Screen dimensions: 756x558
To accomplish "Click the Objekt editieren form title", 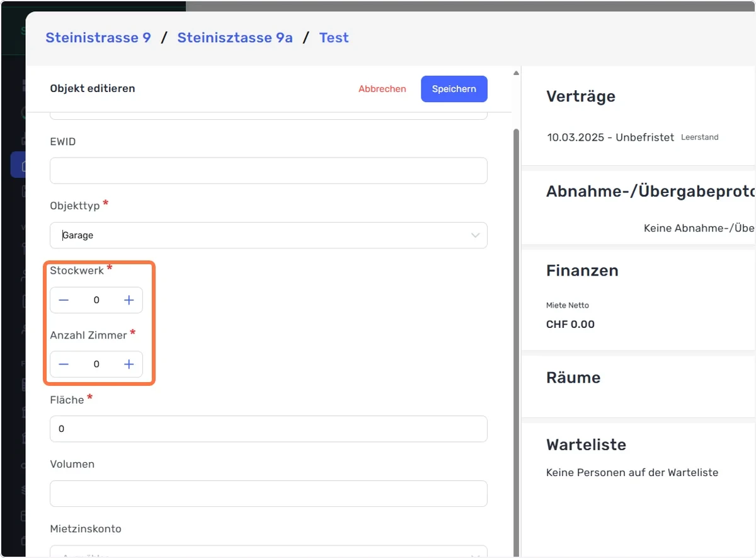I will pyautogui.click(x=93, y=89).
